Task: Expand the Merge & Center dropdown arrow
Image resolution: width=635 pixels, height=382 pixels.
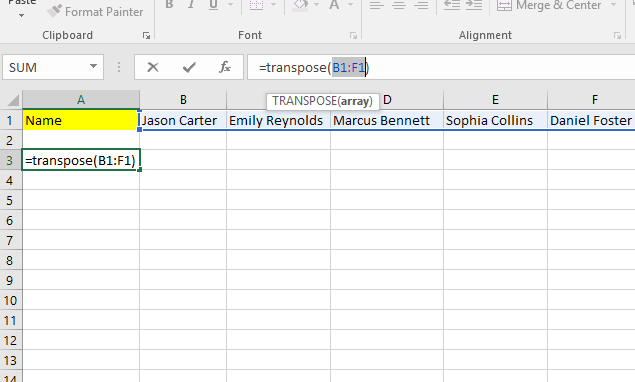Action: click(x=614, y=5)
